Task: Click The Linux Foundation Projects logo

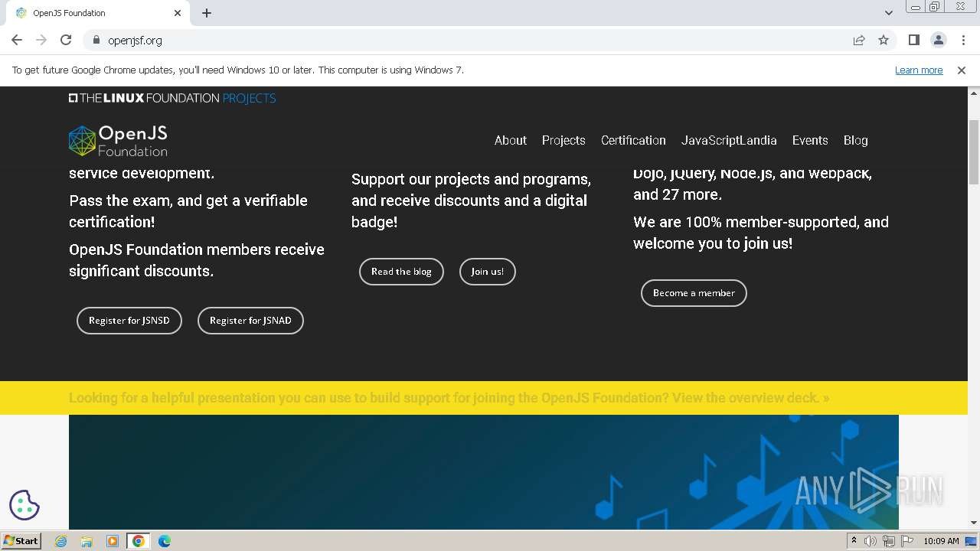Action: tap(172, 98)
